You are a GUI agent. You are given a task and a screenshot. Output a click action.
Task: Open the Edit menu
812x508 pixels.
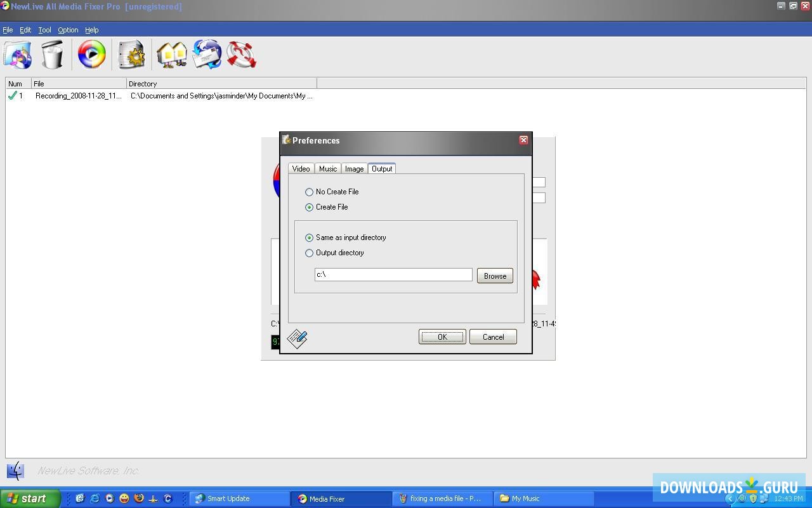(x=25, y=30)
